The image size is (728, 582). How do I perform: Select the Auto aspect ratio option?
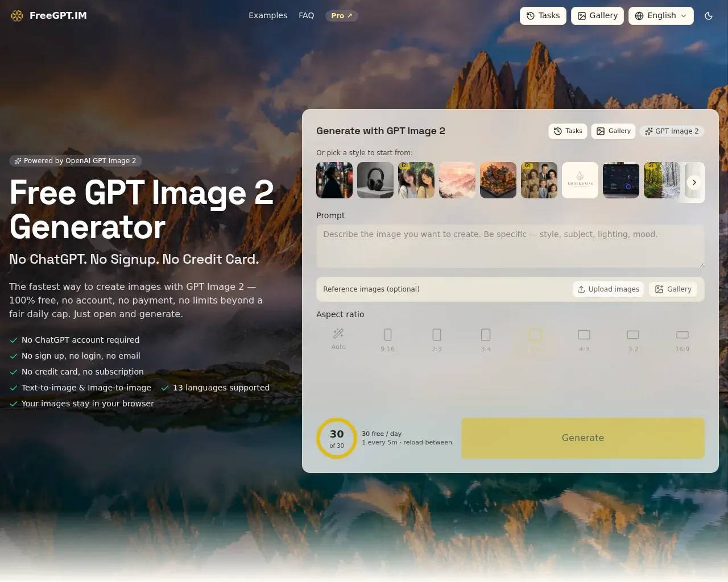click(x=338, y=340)
